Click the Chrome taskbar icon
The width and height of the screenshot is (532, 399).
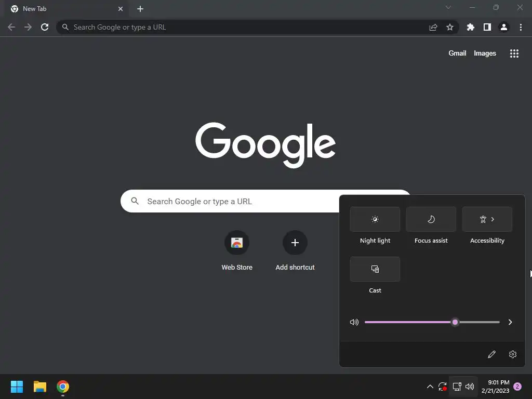click(63, 387)
